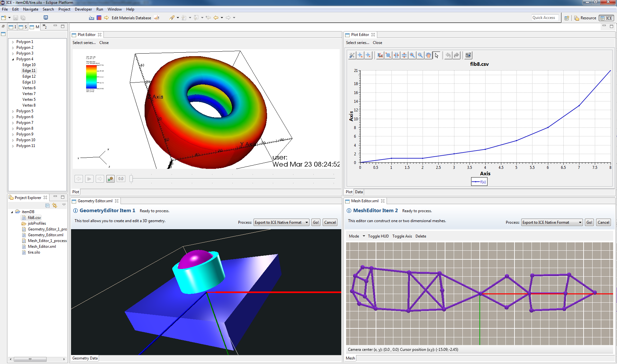Toggle Axis display in the Mesh Editor

pyautogui.click(x=402, y=236)
